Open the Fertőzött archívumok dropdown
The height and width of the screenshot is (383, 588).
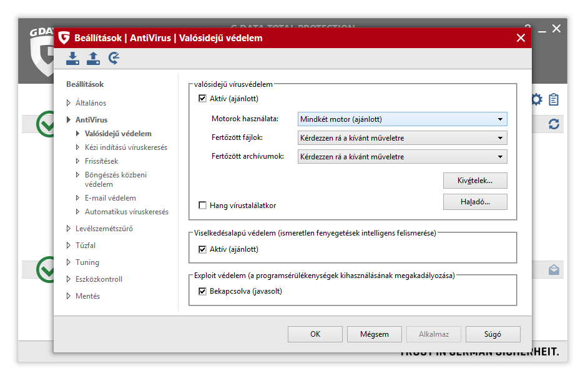tap(402, 157)
